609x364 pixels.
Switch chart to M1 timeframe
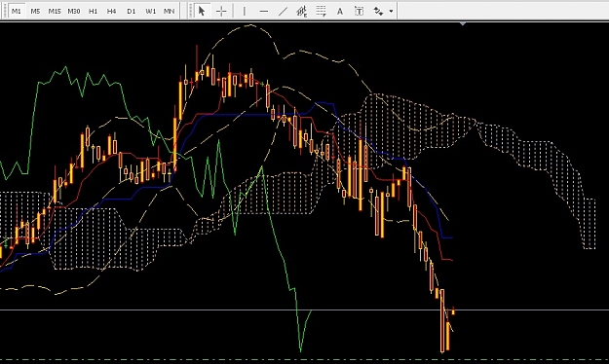click(x=17, y=11)
